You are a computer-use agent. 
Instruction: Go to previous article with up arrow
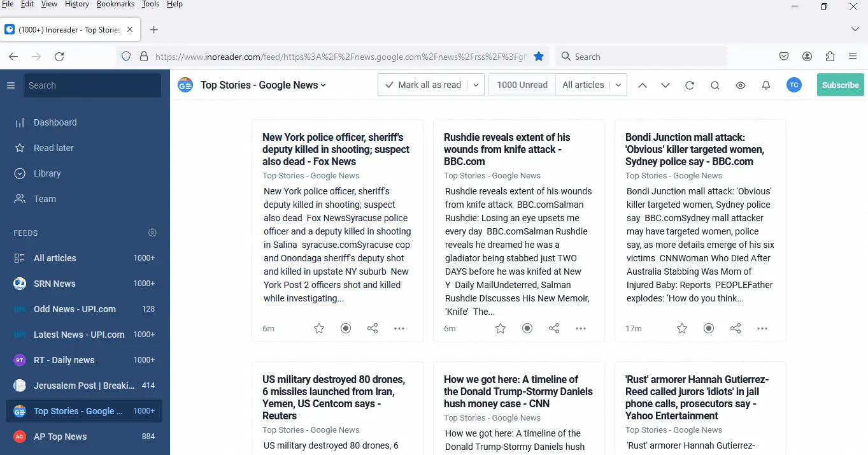coord(643,85)
